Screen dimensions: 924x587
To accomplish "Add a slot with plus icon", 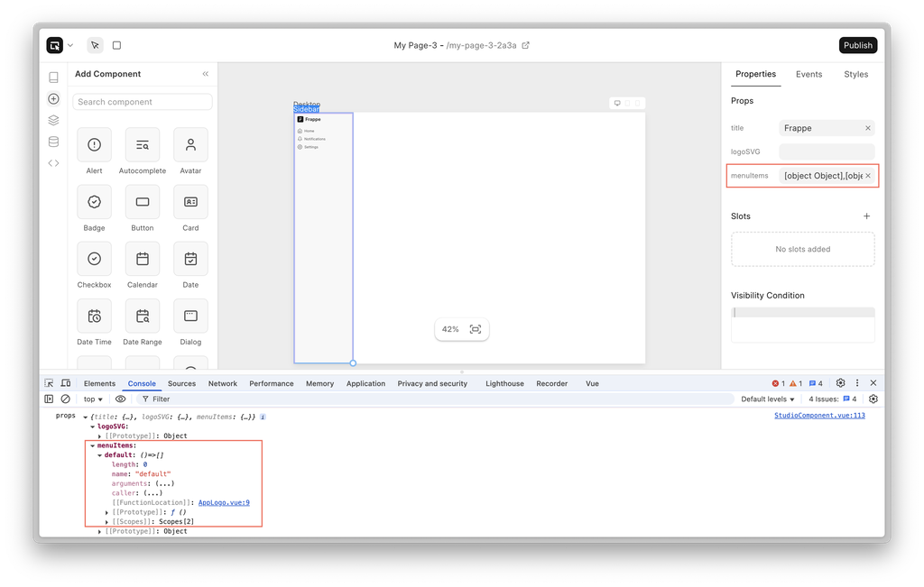I will 867,216.
